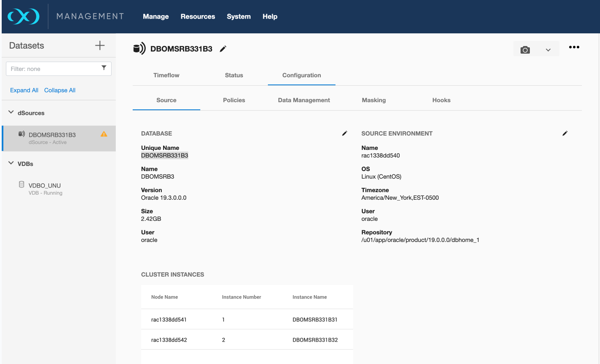600x364 pixels.
Task: Collapse the dSources group chevron
Action: 11,112
